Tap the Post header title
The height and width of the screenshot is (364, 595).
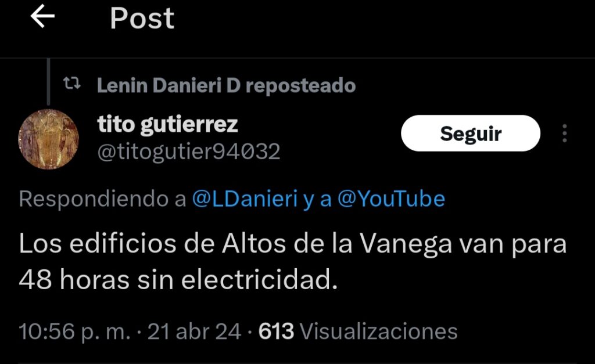coord(142,18)
